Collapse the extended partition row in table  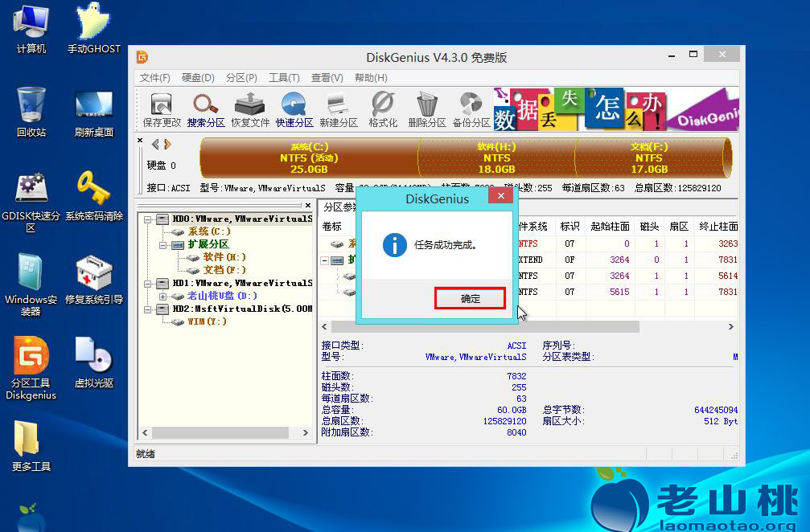click(324, 260)
